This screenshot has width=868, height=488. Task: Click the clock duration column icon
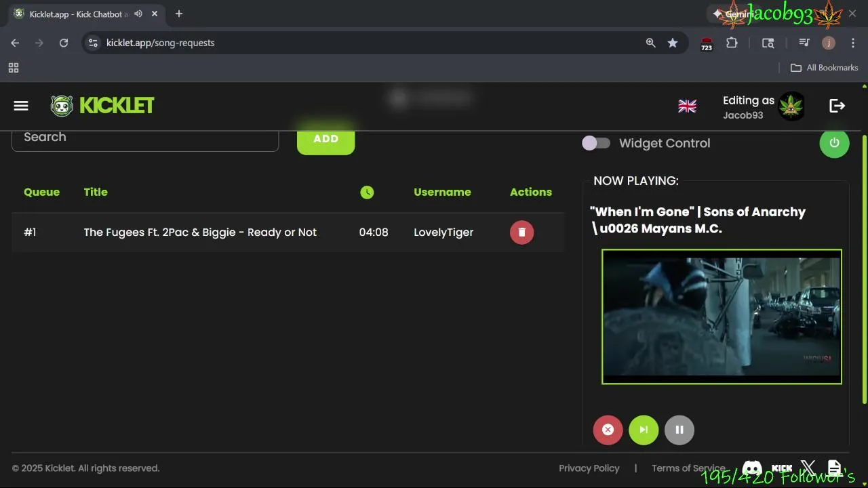367,192
